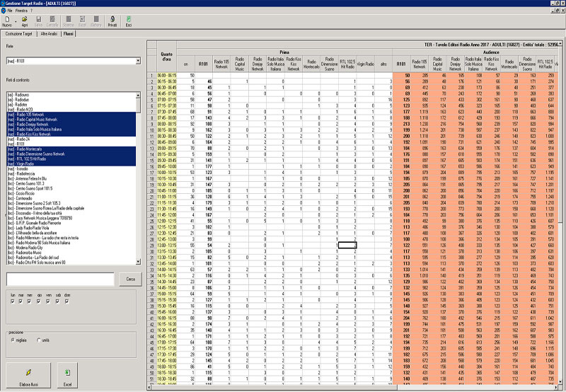Click the Cerca search button

[130, 279]
